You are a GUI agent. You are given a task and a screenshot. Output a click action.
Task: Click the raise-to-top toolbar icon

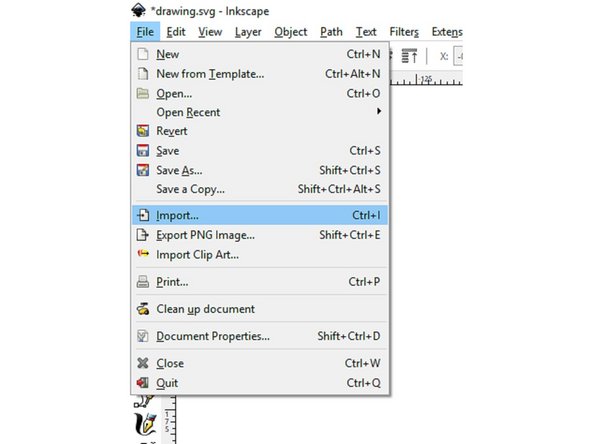(x=409, y=56)
